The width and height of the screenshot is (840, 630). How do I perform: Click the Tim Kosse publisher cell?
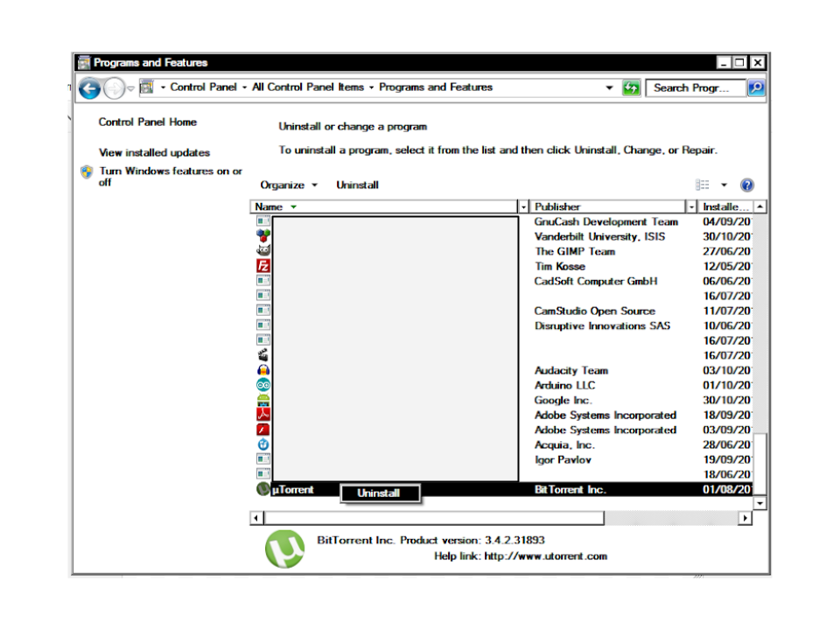click(560, 266)
